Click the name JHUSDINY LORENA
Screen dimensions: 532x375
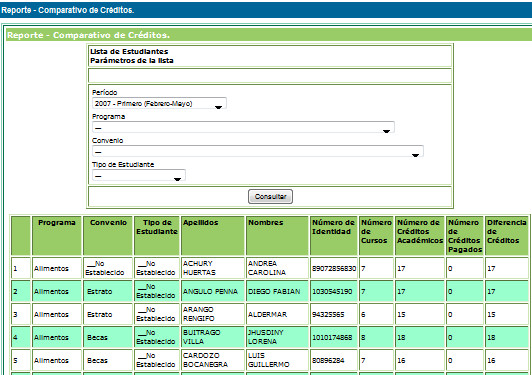coord(266,337)
